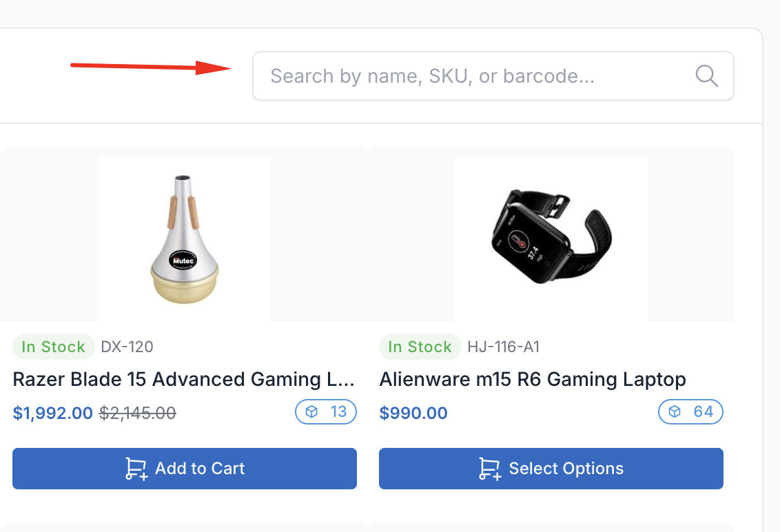Click the search magnifier icon

point(707,75)
